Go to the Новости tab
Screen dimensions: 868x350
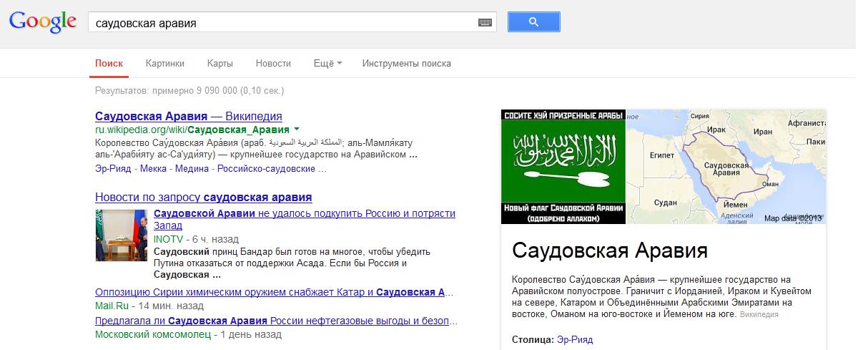[273, 63]
